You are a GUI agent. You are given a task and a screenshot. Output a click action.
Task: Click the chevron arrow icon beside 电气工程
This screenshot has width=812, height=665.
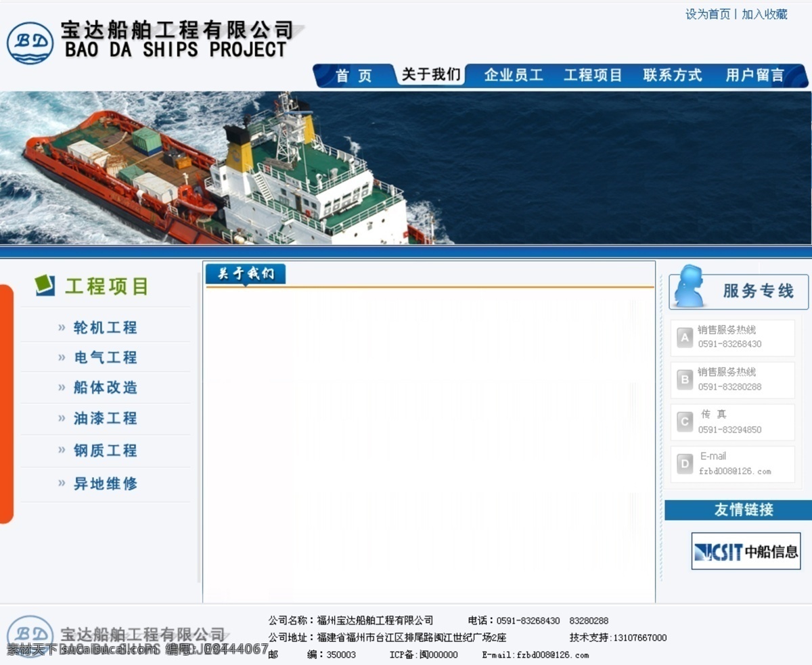(62, 357)
